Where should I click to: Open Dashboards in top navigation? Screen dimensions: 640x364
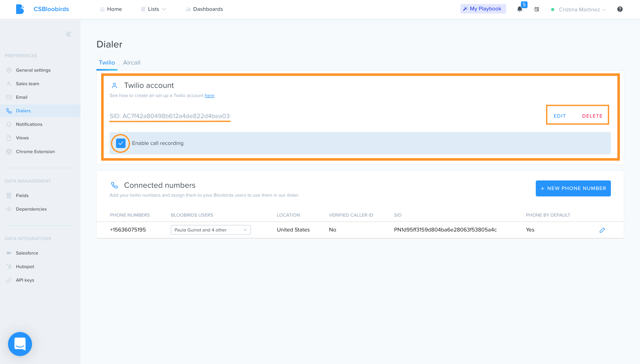pos(204,9)
